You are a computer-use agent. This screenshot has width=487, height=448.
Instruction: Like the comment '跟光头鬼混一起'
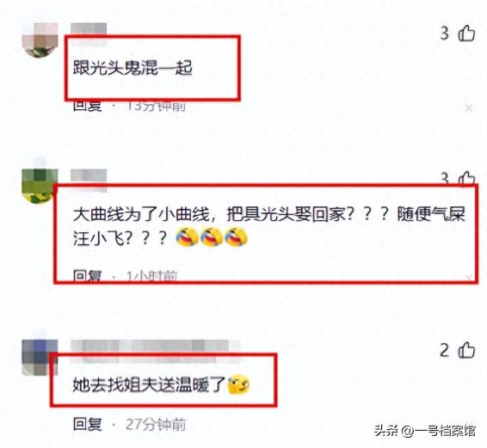[466, 33]
